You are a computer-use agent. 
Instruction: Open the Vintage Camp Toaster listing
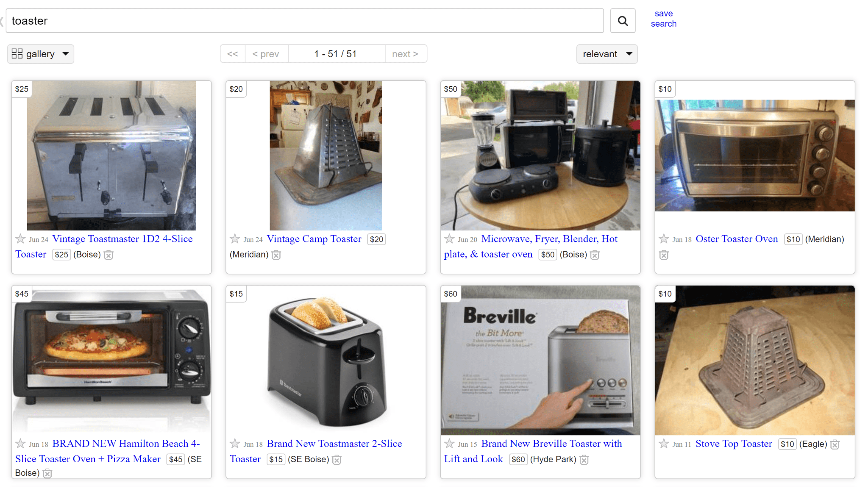[314, 239]
